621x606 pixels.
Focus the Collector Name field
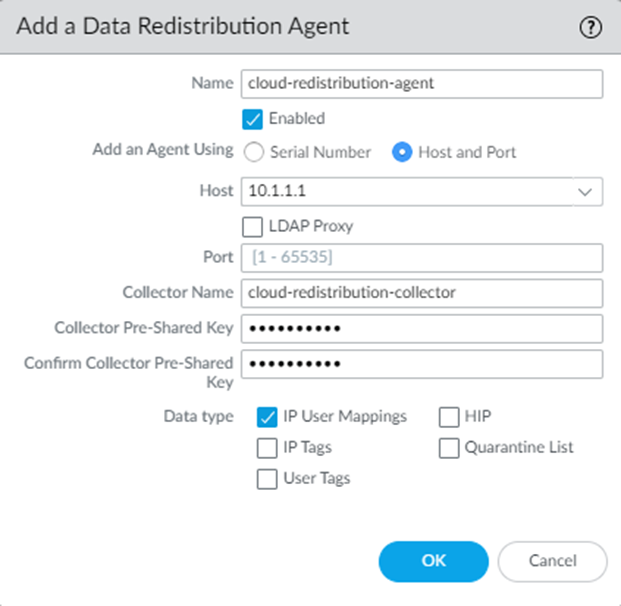click(x=420, y=293)
